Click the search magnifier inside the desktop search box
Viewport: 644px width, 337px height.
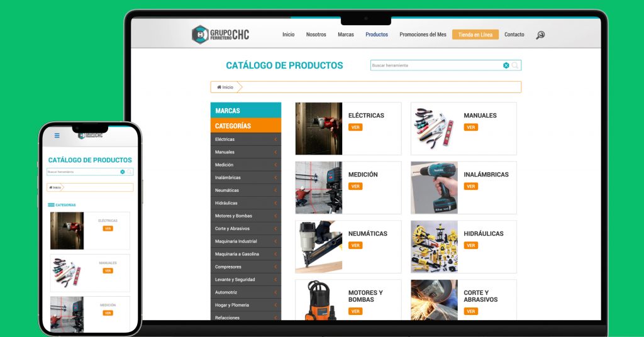pyautogui.click(x=516, y=65)
